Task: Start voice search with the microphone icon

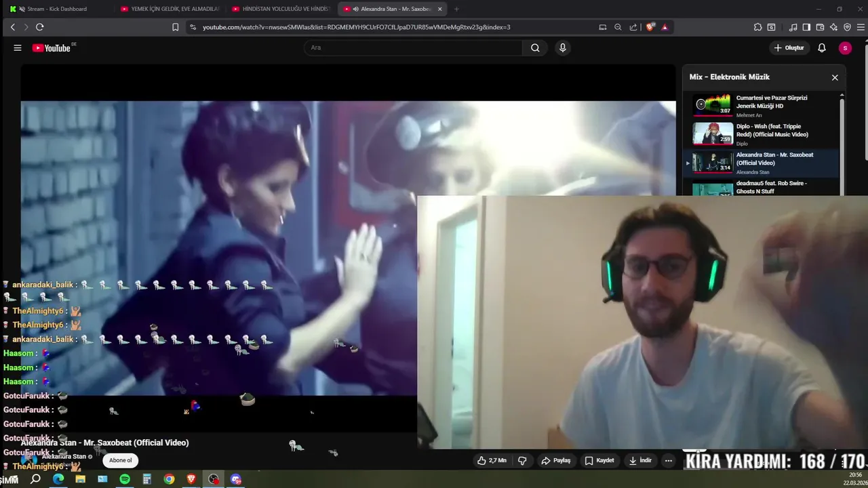Action: 562,48
